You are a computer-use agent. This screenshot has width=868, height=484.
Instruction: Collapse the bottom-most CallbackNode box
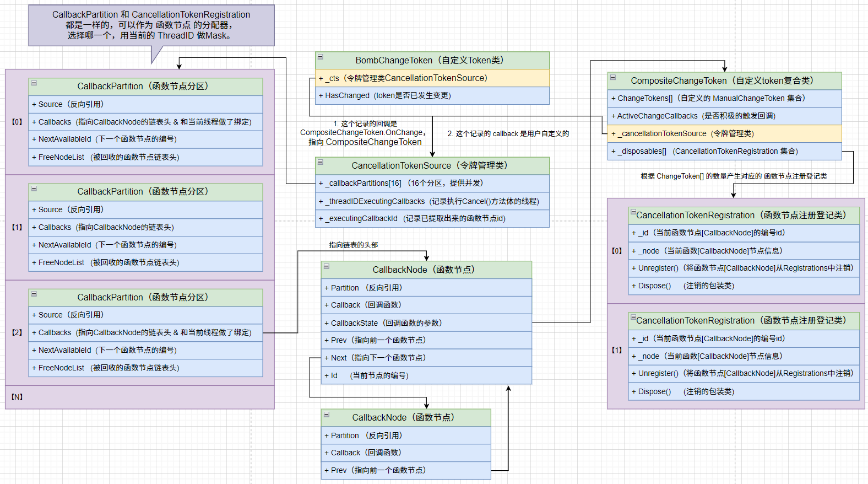click(326, 414)
